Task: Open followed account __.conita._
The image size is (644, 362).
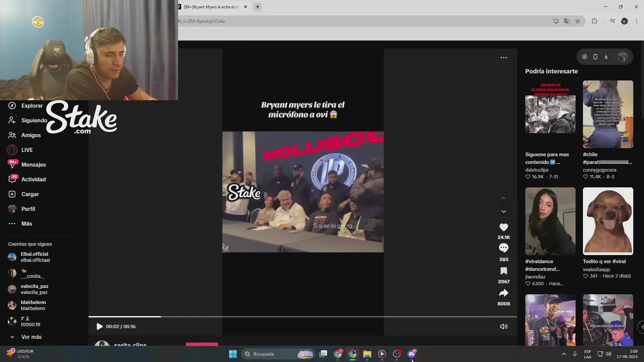Action: (32, 273)
